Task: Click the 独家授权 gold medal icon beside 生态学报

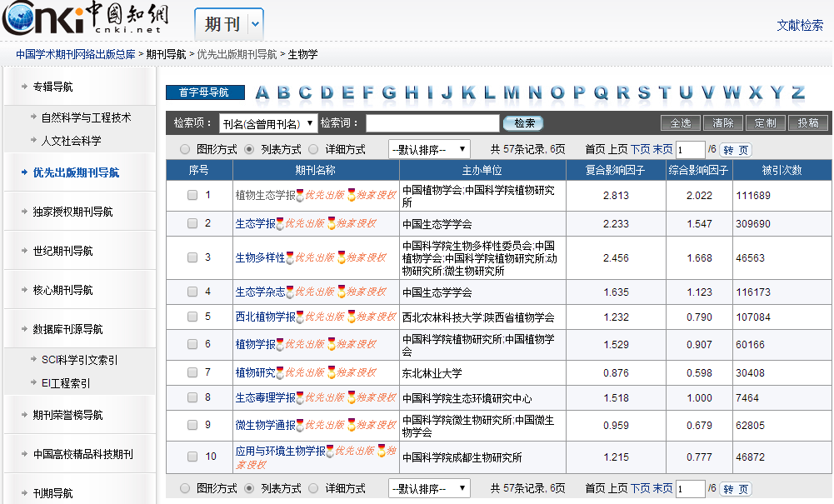Action: (x=332, y=223)
